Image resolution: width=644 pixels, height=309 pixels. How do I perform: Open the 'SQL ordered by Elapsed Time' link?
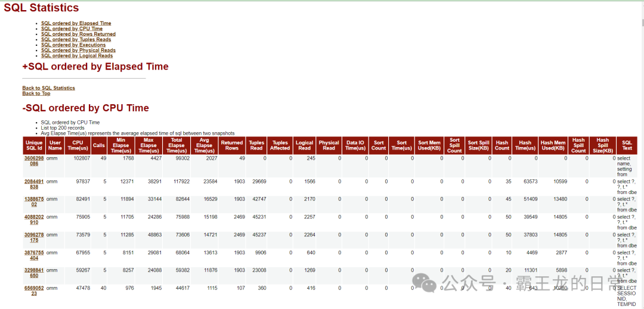pyautogui.click(x=76, y=23)
